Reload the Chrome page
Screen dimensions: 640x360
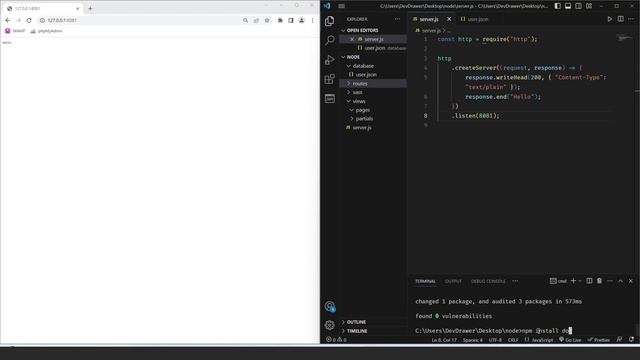(29, 20)
